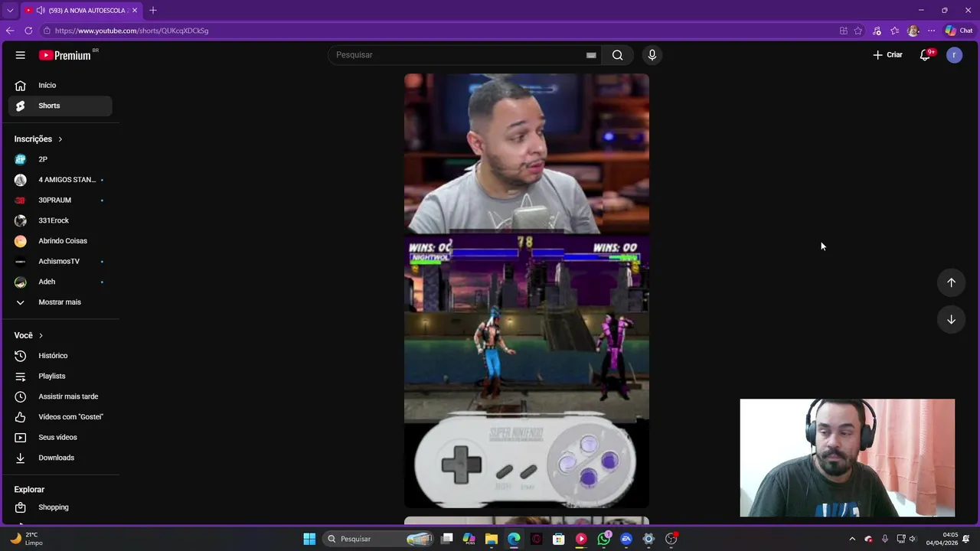Screen dimensions: 980x551
Task: Open the 4 AMIGOS STAN... channel
Action: (60, 180)
